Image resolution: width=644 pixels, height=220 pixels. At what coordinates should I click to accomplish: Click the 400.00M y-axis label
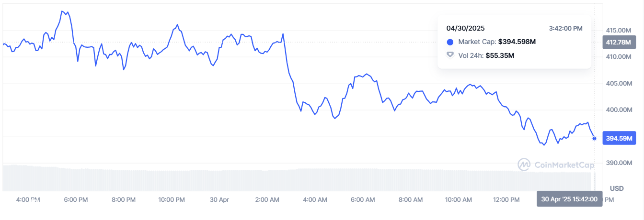[x=619, y=110]
